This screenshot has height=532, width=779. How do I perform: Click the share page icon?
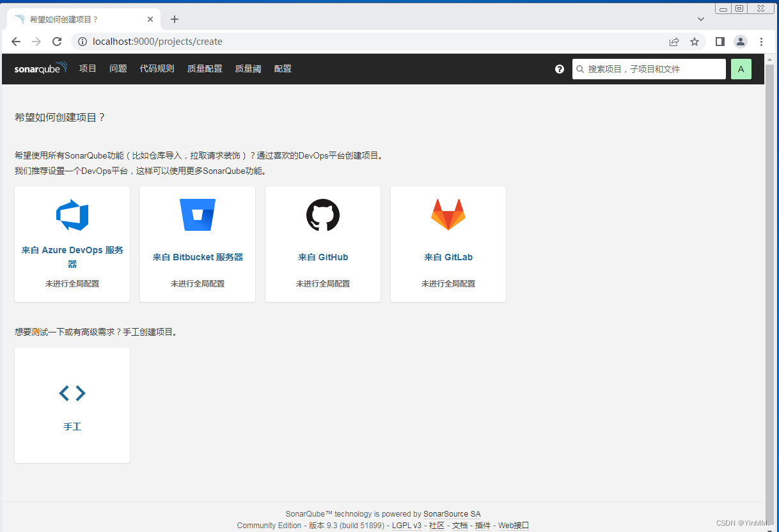coord(674,42)
